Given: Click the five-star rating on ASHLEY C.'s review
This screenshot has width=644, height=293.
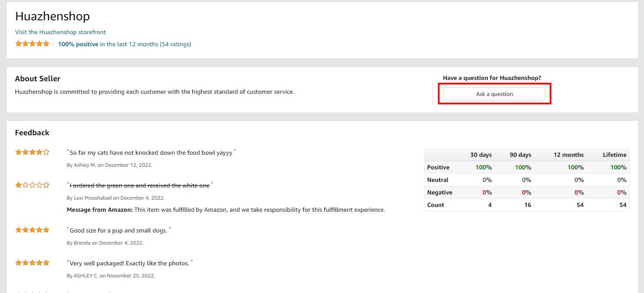Looking at the screenshot, I should click(32, 263).
